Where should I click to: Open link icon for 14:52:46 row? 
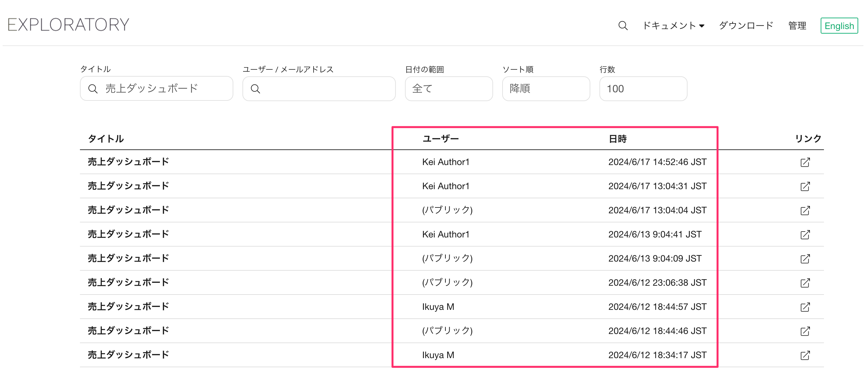805,162
